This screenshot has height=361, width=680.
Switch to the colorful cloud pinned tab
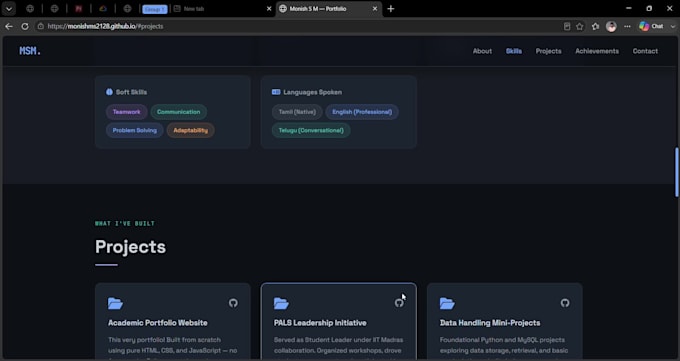pos(103,9)
